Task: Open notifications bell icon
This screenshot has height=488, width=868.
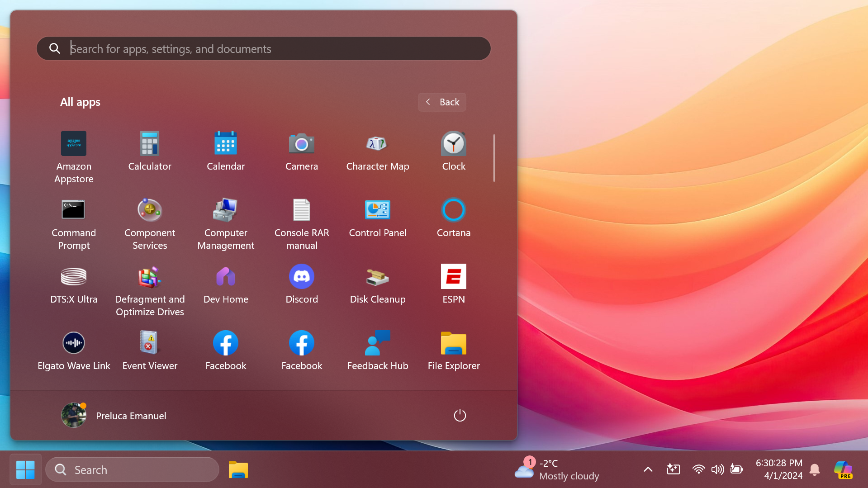Action: click(815, 469)
